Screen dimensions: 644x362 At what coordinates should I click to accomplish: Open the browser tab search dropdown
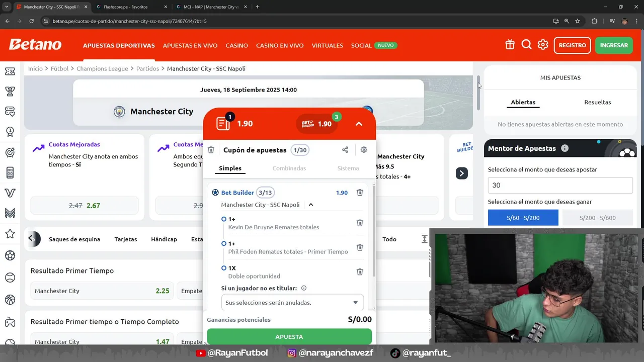(x=7, y=7)
